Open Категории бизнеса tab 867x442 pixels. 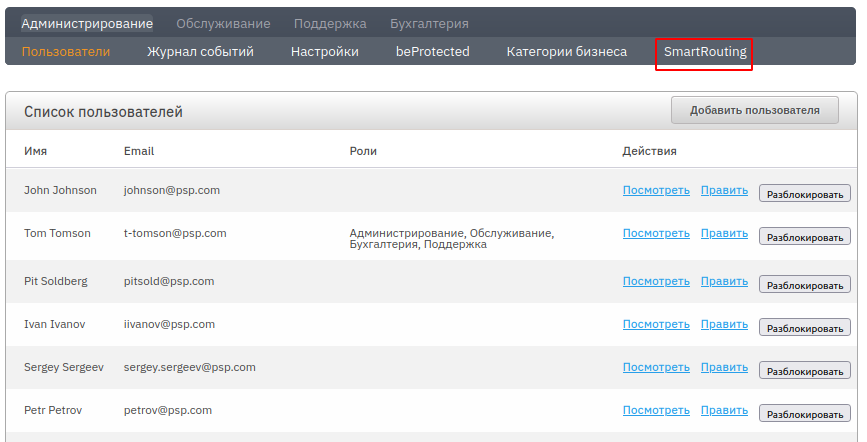coord(566,52)
